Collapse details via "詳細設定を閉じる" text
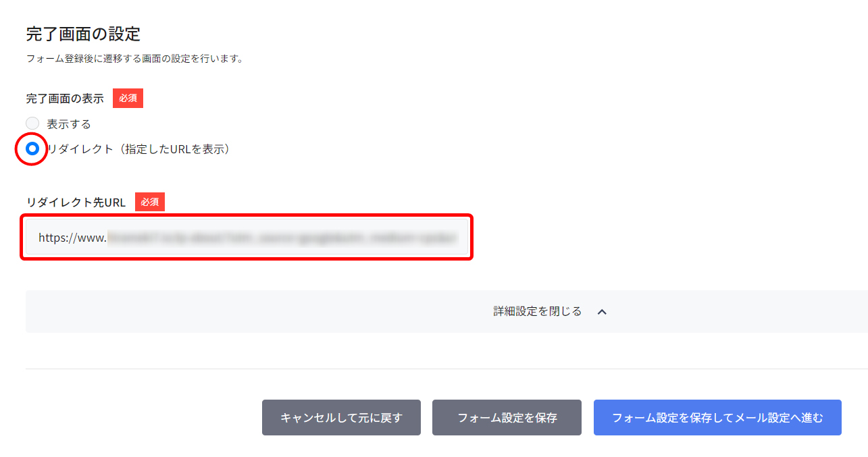Viewport: 868px width, 457px height. (537, 311)
